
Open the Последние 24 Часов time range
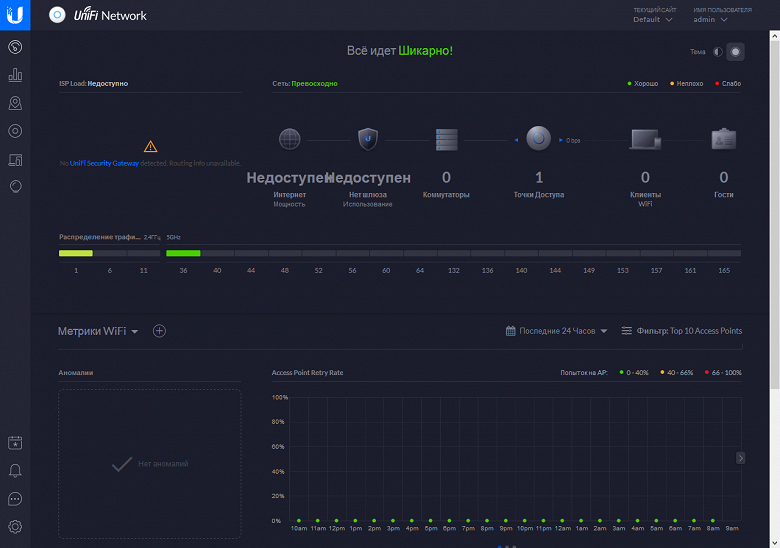558,331
